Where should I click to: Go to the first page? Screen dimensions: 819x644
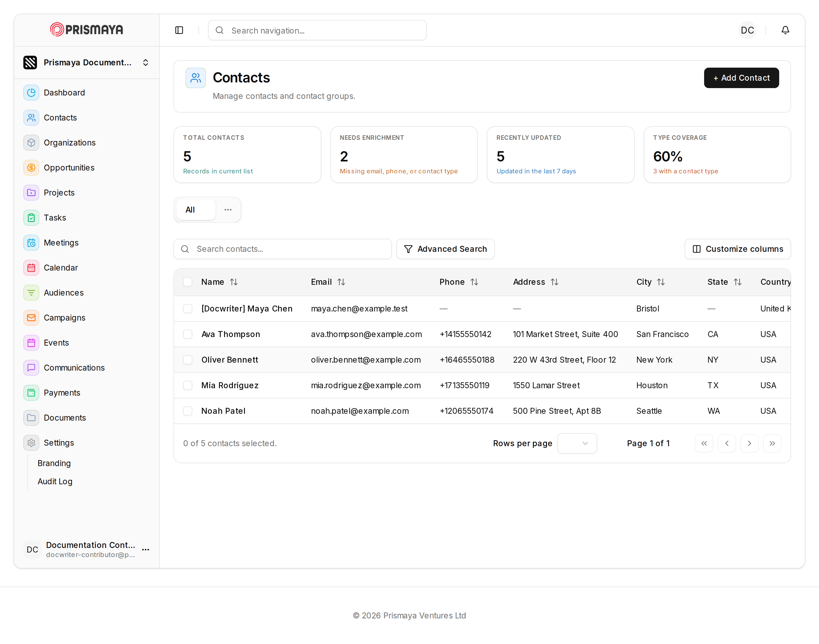(704, 443)
